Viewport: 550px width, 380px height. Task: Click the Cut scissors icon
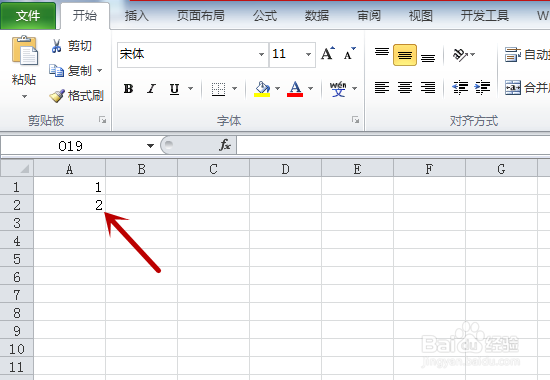pyautogui.click(x=56, y=46)
